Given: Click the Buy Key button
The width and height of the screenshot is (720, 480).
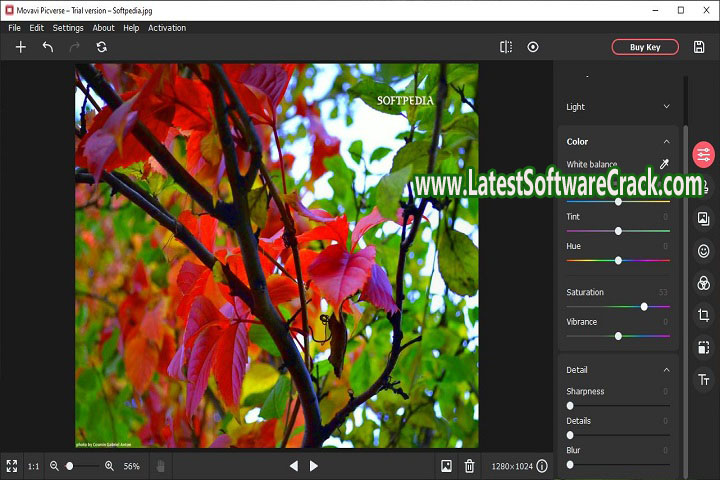Looking at the screenshot, I should click(x=645, y=47).
